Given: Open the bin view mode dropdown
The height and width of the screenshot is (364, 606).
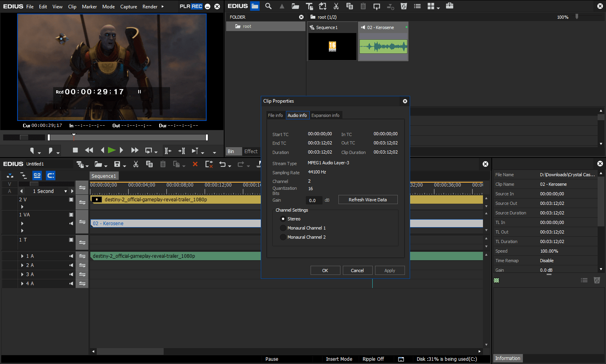Looking at the screenshot, I should tap(438, 8).
